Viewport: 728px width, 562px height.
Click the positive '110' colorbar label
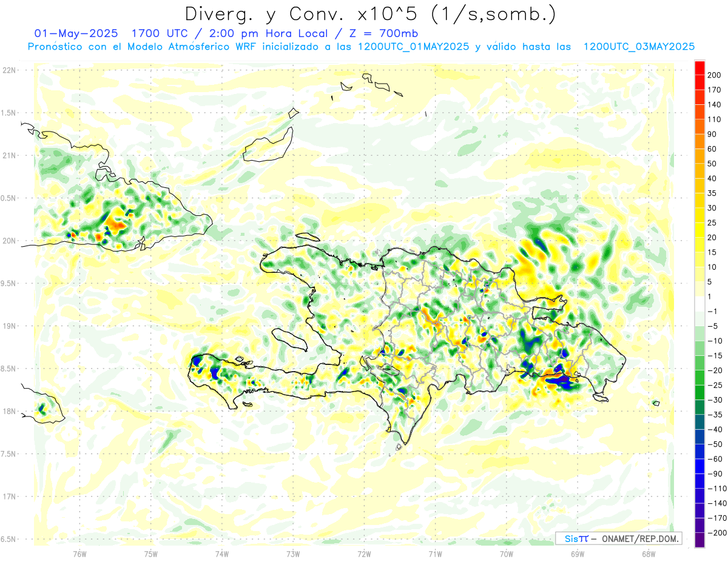click(714, 119)
